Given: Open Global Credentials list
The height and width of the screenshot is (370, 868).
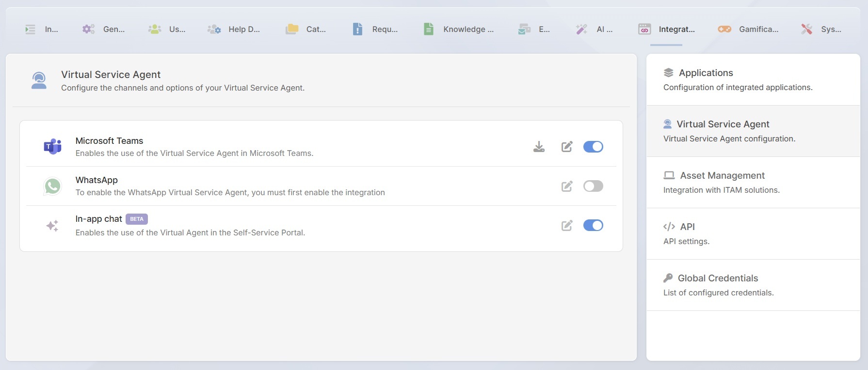Looking at the screenshot, I should pyautogui.click(x=753, y=285).
